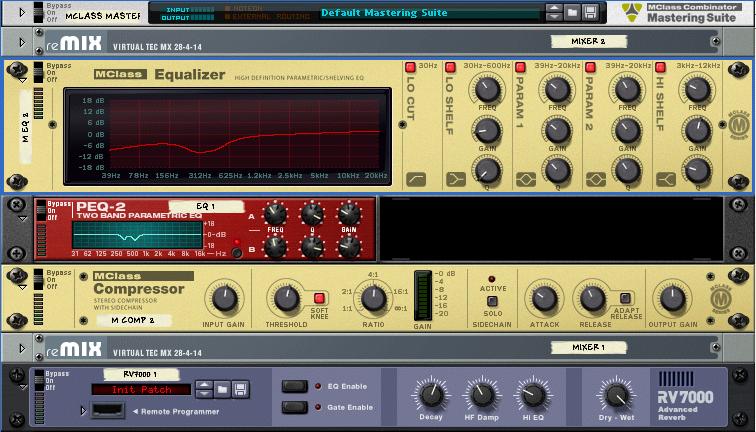This screenshot has height=432, width=756.
Task: Open the RV7000 Remote Programmer
Action: click(83, 411)
